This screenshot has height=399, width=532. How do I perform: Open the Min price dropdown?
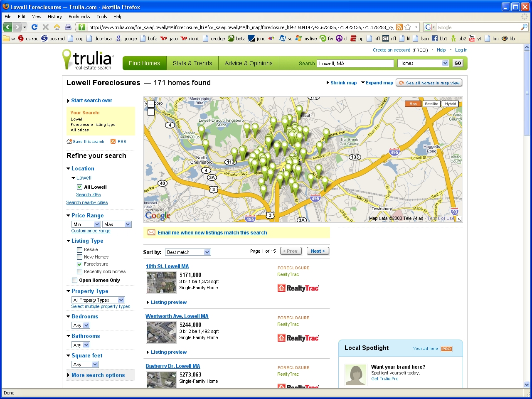(x=86, y=224)
